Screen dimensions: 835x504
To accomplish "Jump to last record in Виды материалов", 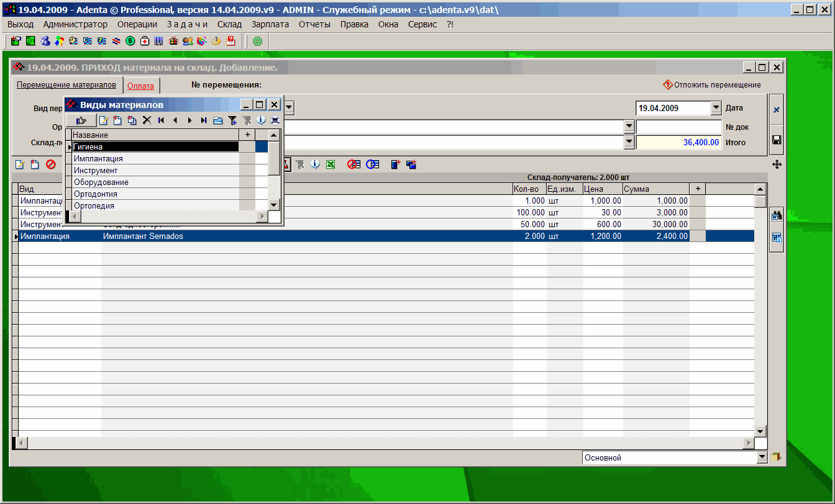I will pyautogui.click(x=204, y=120).
